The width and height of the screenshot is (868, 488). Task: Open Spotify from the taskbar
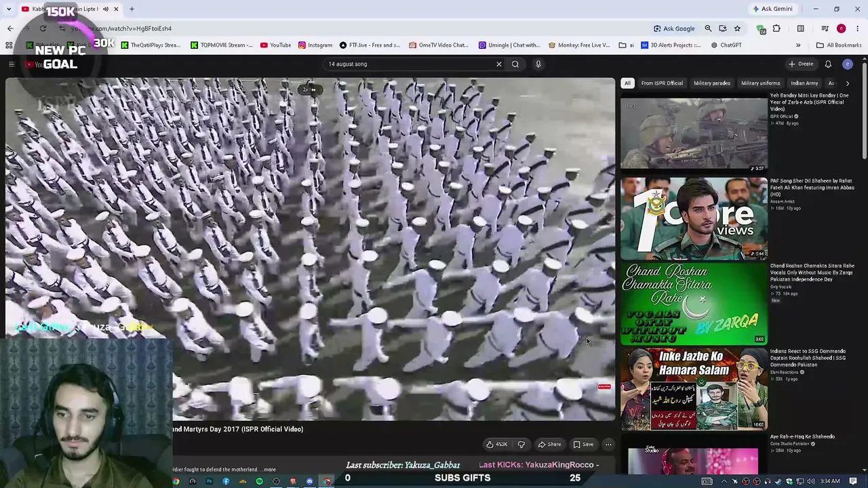click(x=259, y=481)
